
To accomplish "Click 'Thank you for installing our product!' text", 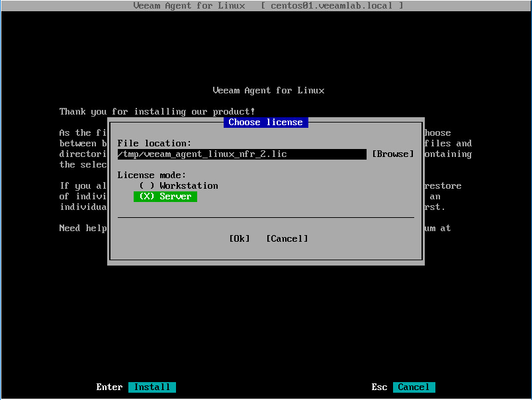I will [157, 112].
